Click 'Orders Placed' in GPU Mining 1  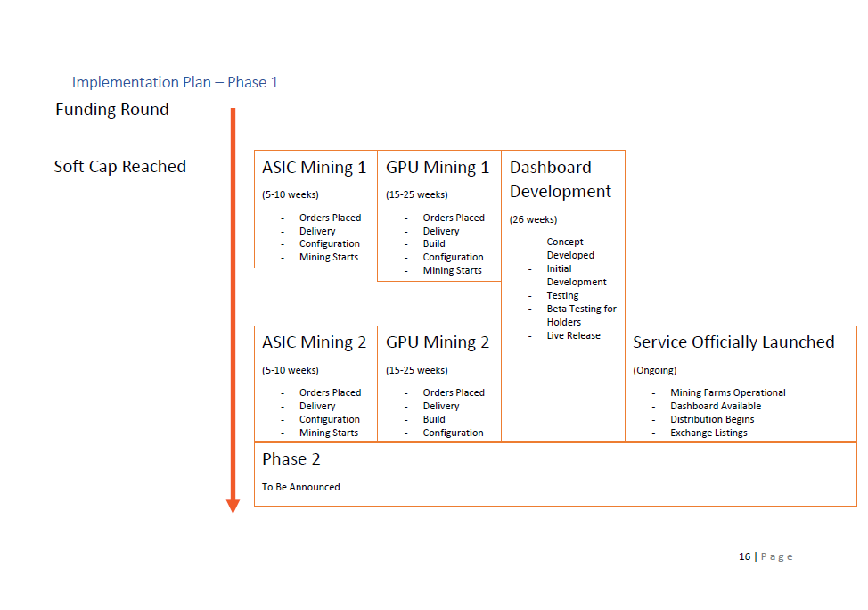454,218
